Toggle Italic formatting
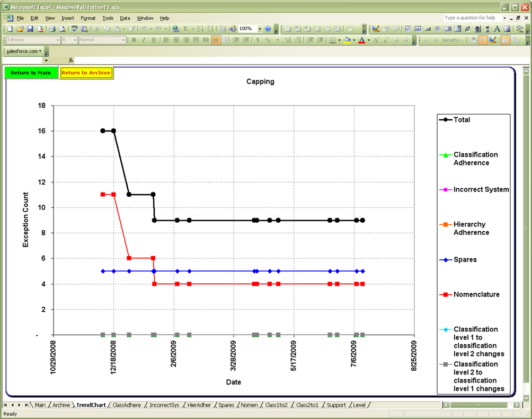This screenshot has width=532, height=419. click(x=144, y=40)
